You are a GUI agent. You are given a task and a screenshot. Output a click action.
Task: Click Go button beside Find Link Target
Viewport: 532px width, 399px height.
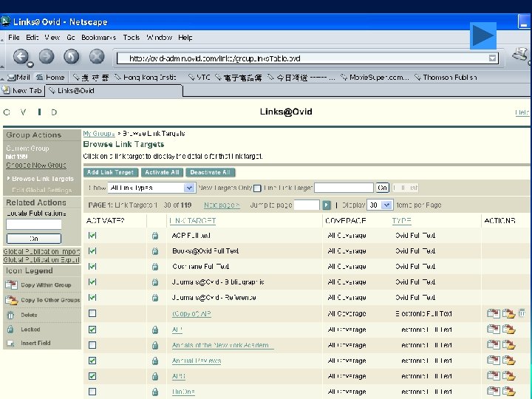click(x=383, y=188)
